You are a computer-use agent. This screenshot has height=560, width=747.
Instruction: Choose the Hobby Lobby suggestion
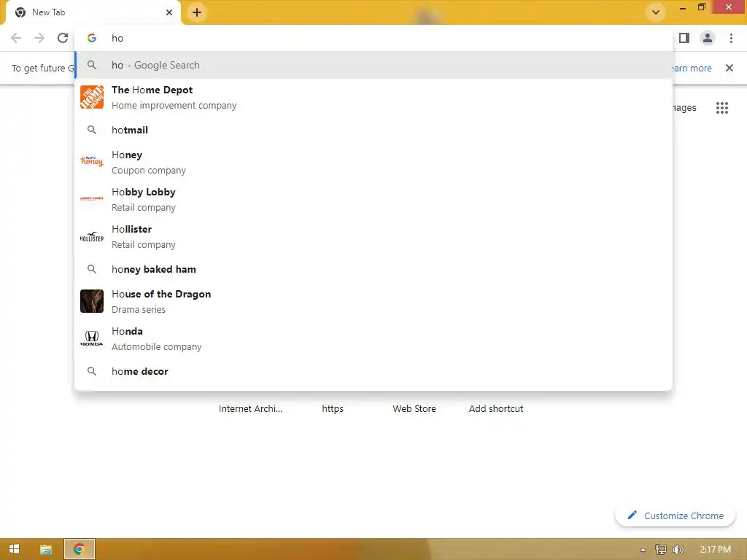[x=373, y=200]
